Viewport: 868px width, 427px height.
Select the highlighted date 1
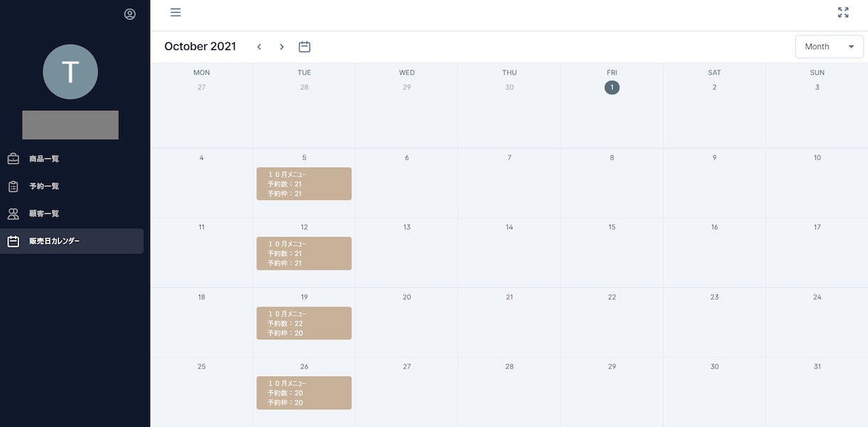tap(612, 88)
